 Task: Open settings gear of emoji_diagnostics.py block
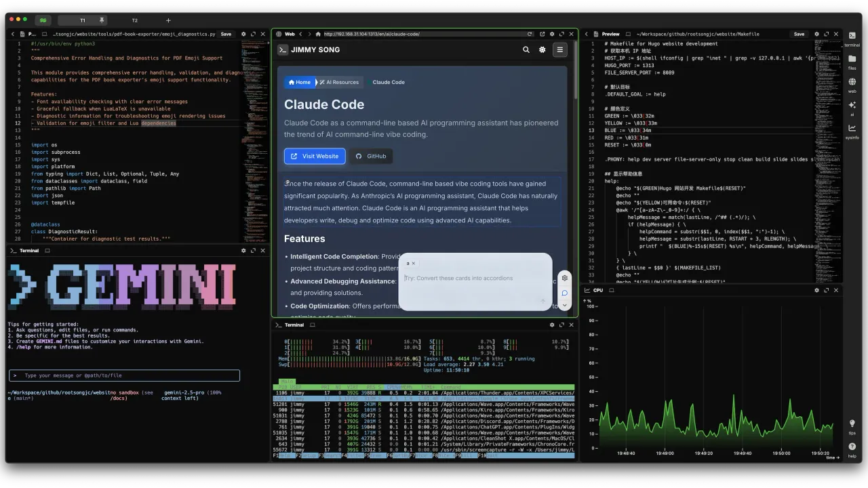pyautogui.click(x=243, y=34)
